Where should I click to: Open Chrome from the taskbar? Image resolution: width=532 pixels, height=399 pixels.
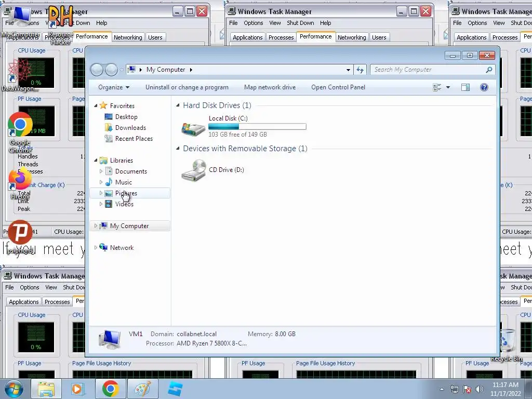coord(110,389)
